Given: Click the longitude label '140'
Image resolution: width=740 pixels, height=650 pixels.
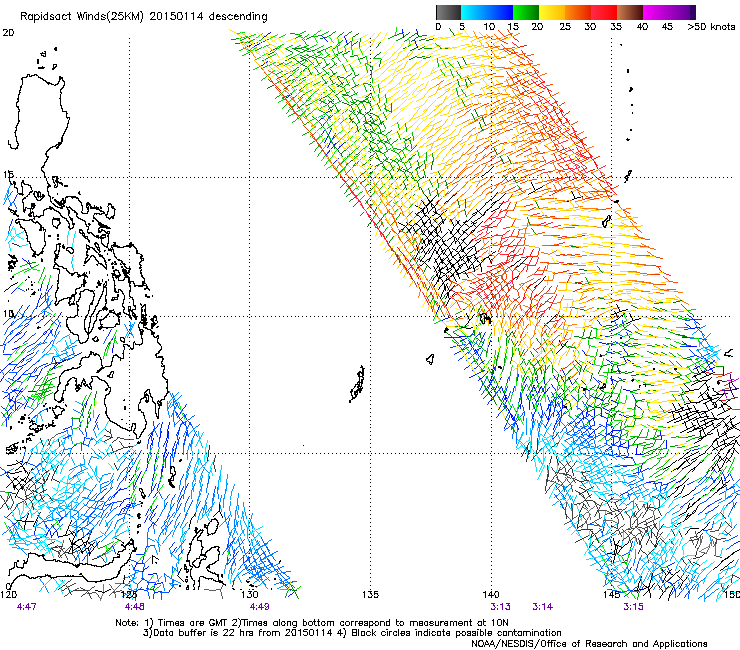Looking at the screenshot, I should [x=491, y=594].
